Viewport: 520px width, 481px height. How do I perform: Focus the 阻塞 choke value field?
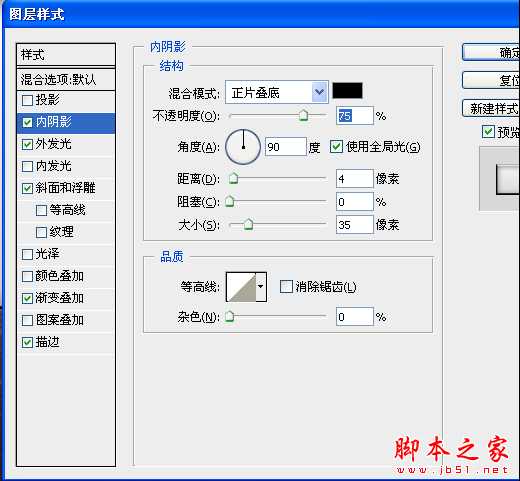355,201
